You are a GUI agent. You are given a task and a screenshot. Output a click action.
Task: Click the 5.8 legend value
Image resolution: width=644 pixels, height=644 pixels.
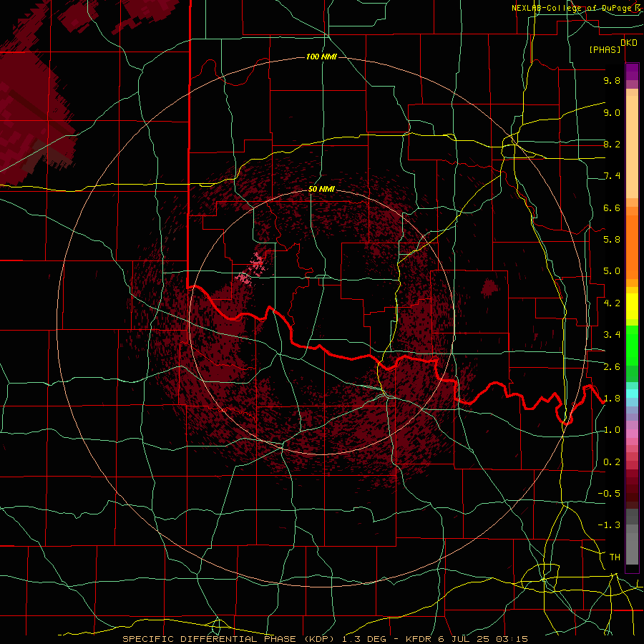(x=612, y=240)
